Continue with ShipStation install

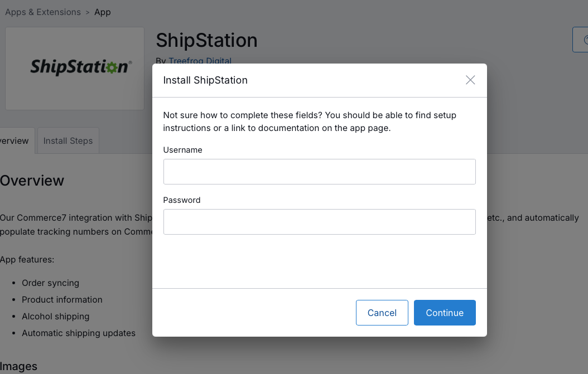(x=445, y=313)
